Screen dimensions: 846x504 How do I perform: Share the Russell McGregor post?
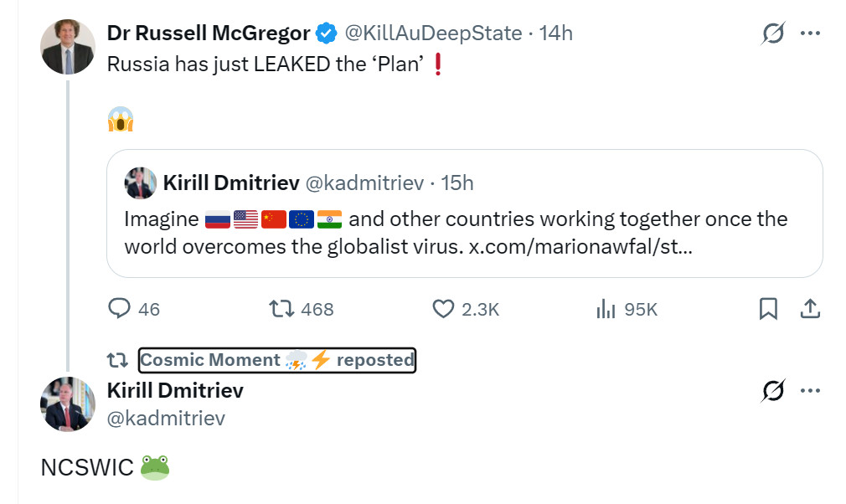click(x=809, y=309)
